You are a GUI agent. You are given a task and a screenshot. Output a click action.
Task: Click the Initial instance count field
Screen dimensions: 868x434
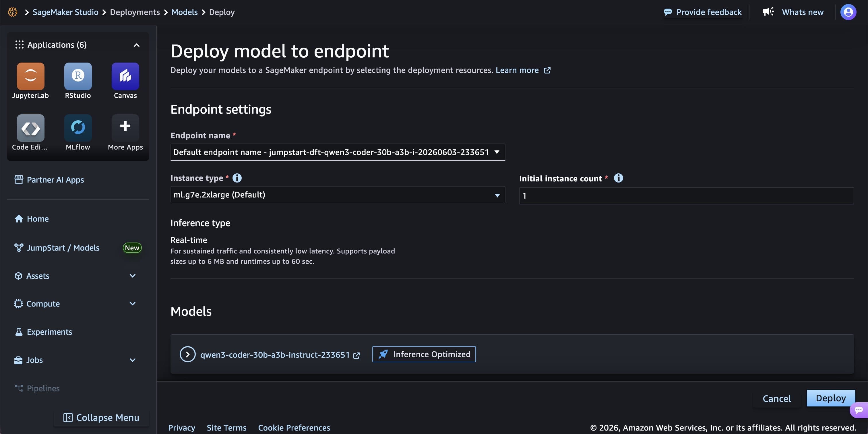[x=686, y=196]
